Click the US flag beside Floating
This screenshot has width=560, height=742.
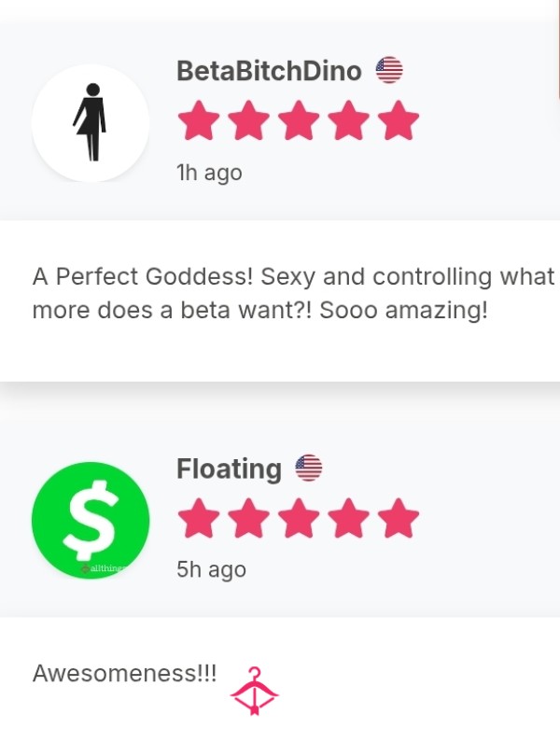click(309, 468)
